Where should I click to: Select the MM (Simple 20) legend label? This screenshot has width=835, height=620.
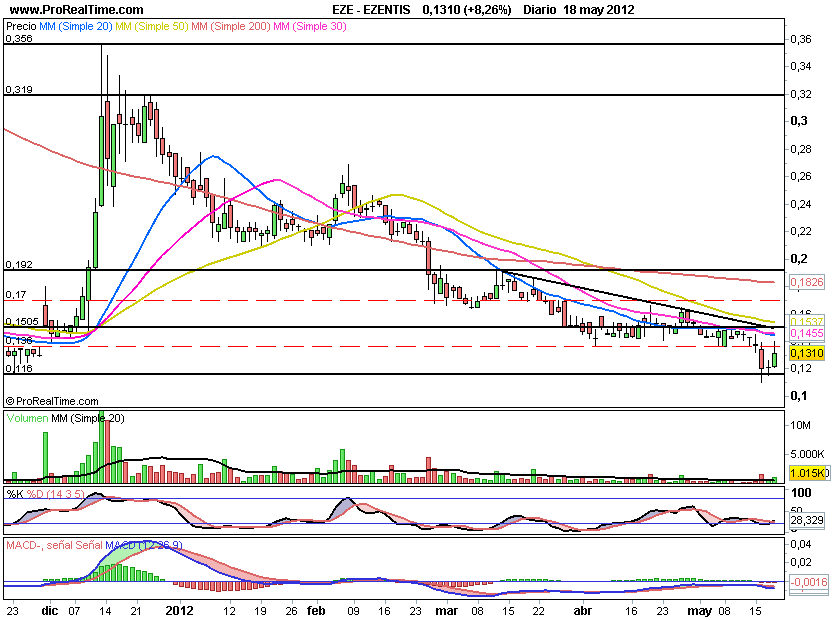point(76,26)
